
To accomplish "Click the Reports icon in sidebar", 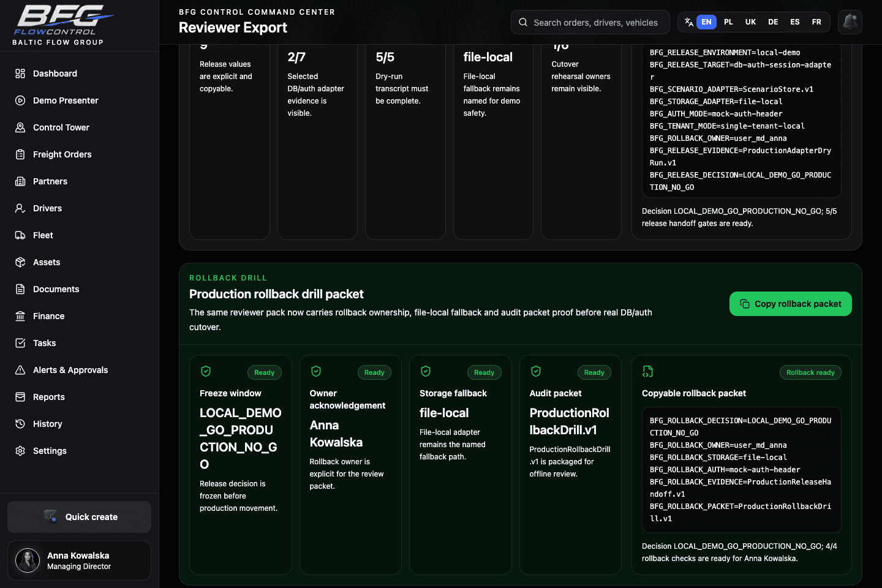I will pyautogui.click(x=20, y=397).
